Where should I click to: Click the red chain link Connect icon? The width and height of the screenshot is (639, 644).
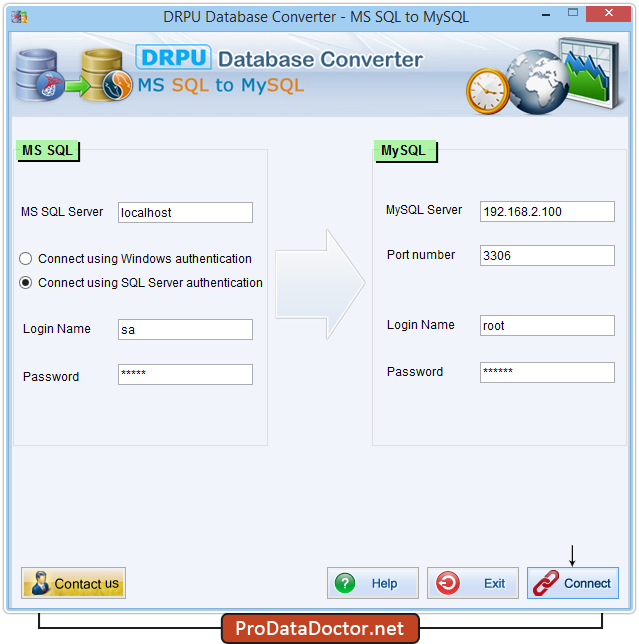pyautogui.click(x=546, y=583)
